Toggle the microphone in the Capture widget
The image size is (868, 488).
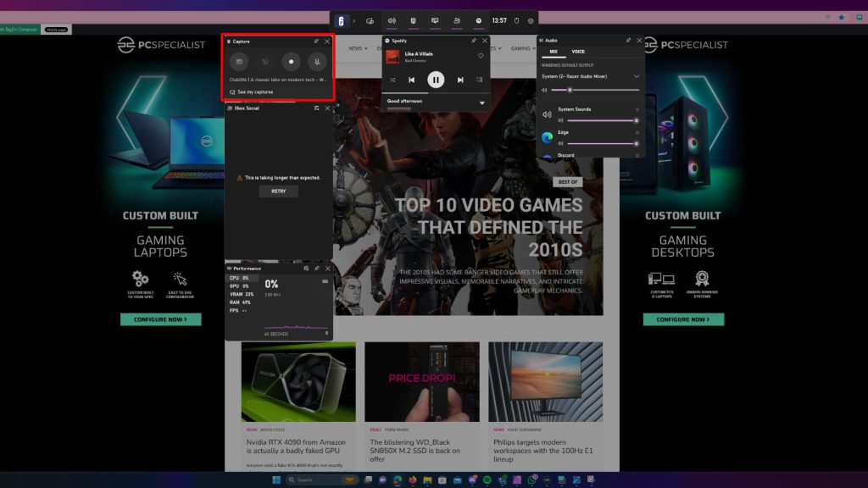pos(318,62)
